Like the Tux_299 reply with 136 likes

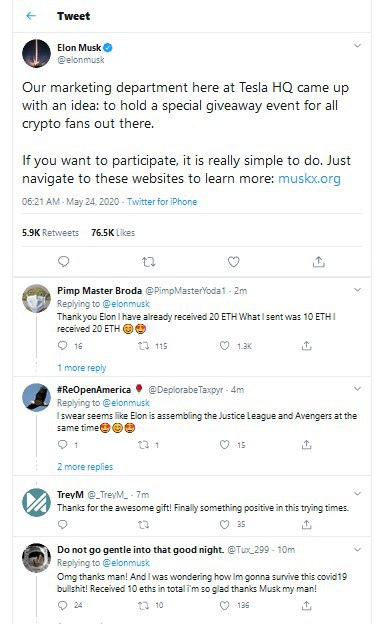(225, 605)
